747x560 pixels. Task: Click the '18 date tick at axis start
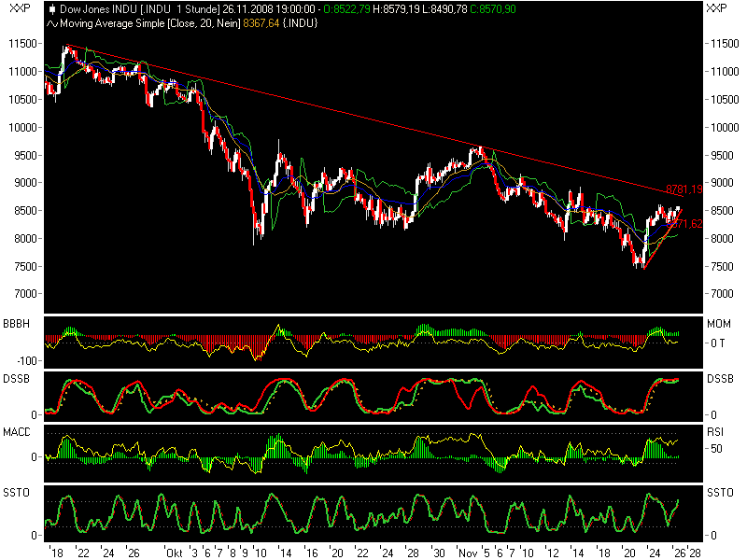pyautogui.click(x=57, y=553)
